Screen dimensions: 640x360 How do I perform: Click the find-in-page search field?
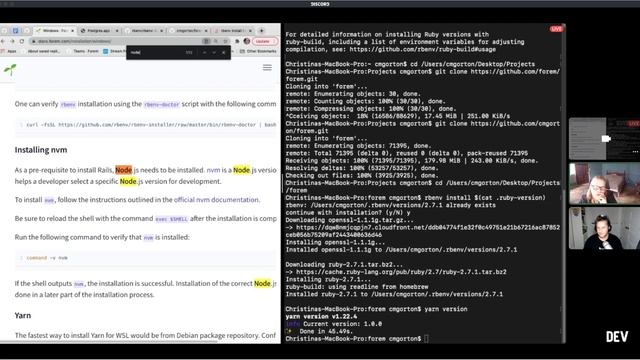coord(157,53)
